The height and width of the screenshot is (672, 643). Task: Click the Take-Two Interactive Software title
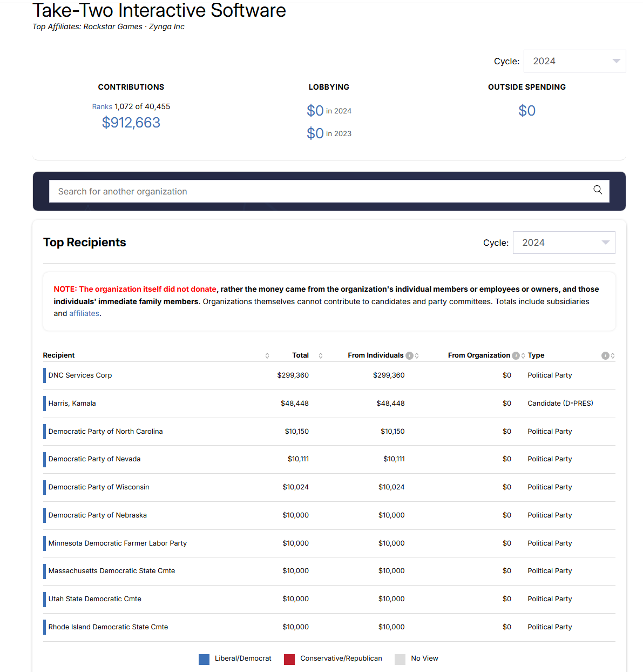pyautogui.click(x=159, y=10)
